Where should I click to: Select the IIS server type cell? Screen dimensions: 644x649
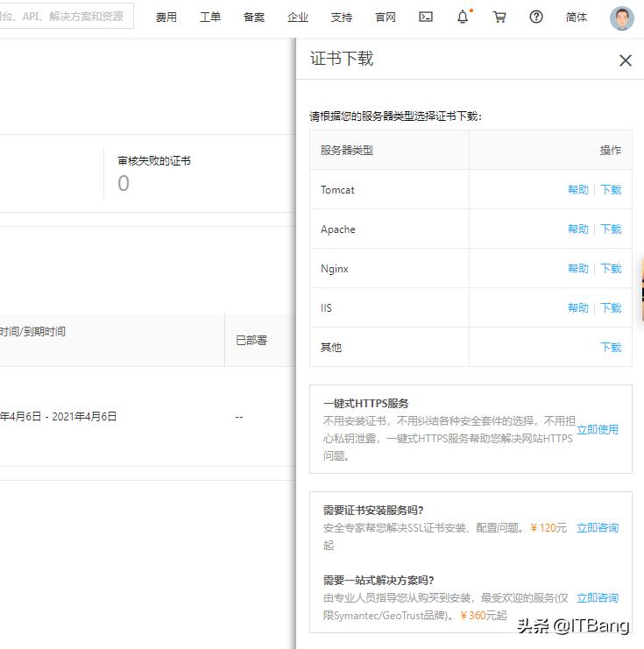tap(389, 308)
